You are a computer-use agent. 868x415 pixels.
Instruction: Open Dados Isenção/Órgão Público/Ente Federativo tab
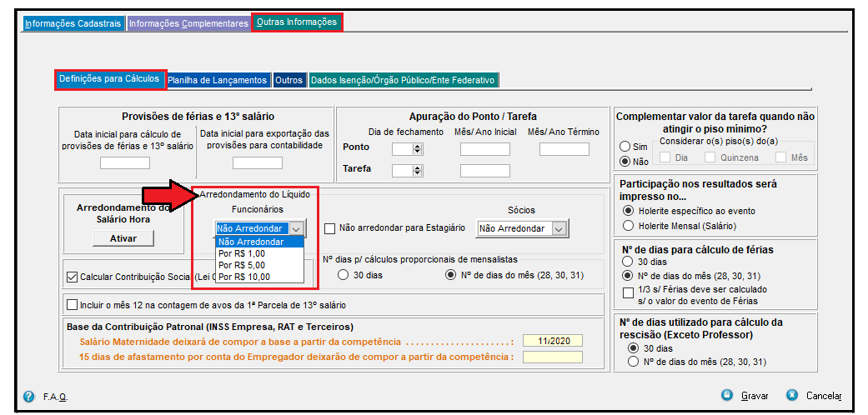(x=403, y=80)
